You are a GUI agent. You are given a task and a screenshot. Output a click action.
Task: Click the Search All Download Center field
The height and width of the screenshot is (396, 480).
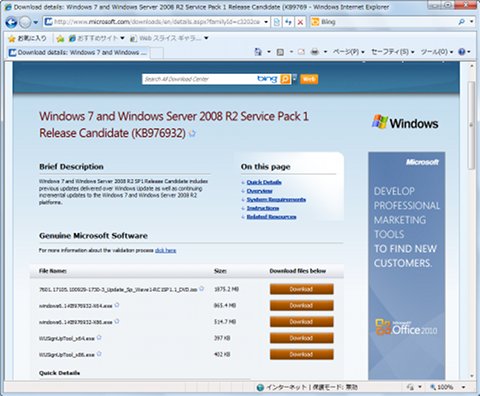(199, 79)
